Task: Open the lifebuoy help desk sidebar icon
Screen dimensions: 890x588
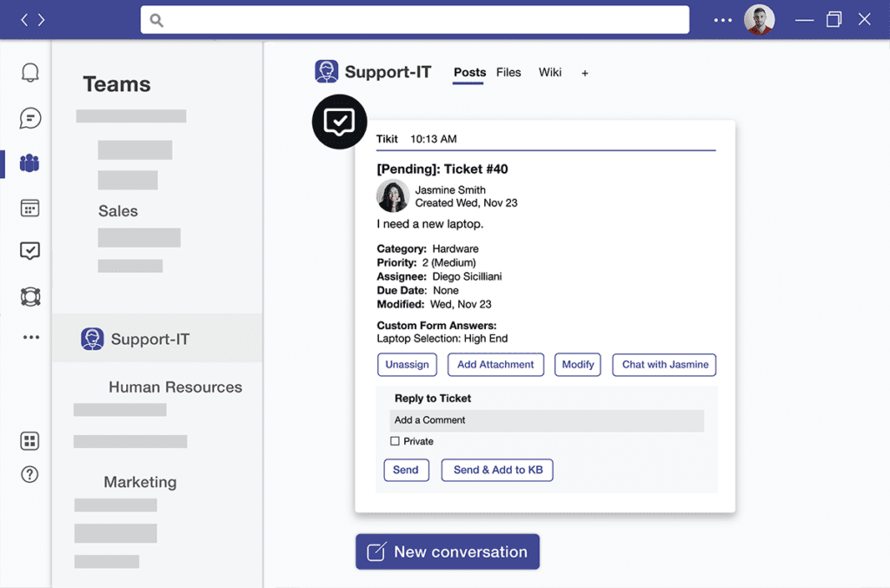Action: [x=30, y=296]
